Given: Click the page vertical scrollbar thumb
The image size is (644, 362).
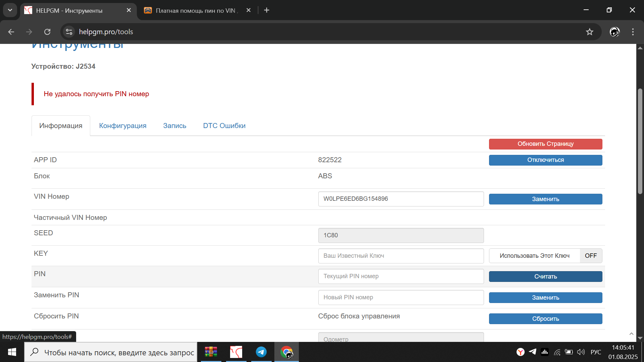Looking at the screenshot, I should pyautogui.click(x=640, y=141).
